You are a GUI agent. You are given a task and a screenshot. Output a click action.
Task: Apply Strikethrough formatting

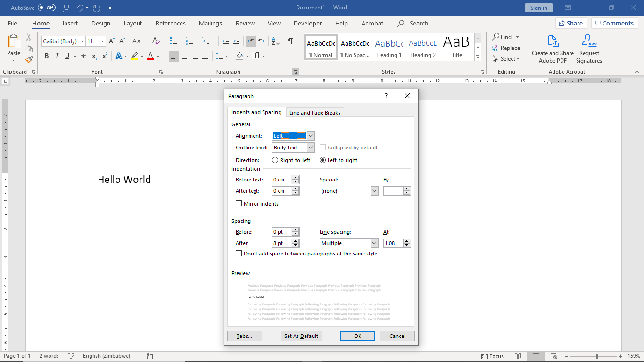[83, 56]
